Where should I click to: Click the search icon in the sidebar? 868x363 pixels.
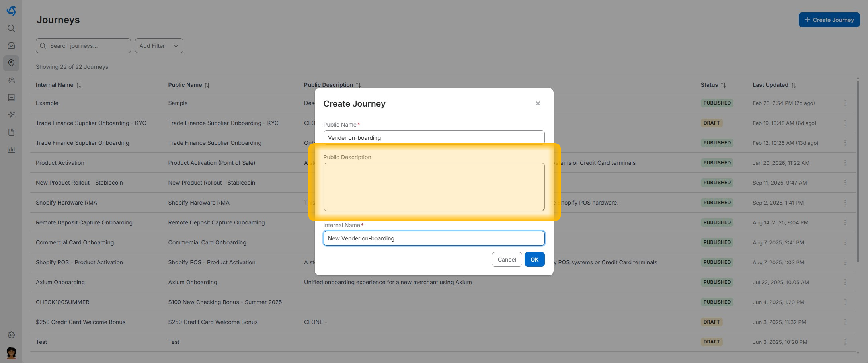[x=11, y=28]
